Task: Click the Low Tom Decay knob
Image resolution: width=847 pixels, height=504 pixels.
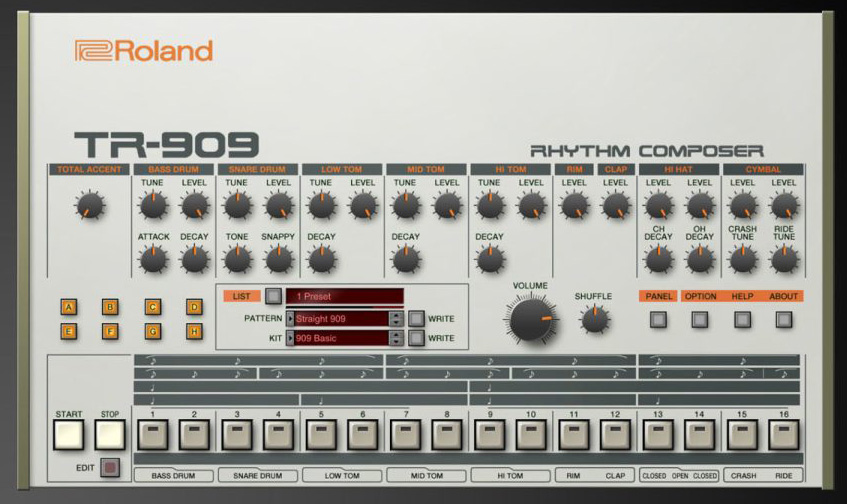Action: click(x=321, y=260)
